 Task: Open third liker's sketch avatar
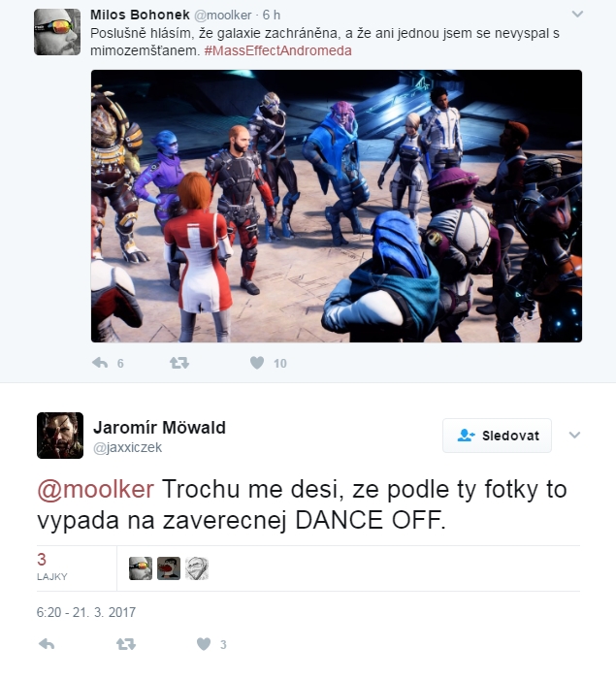(x=197, y=568)
